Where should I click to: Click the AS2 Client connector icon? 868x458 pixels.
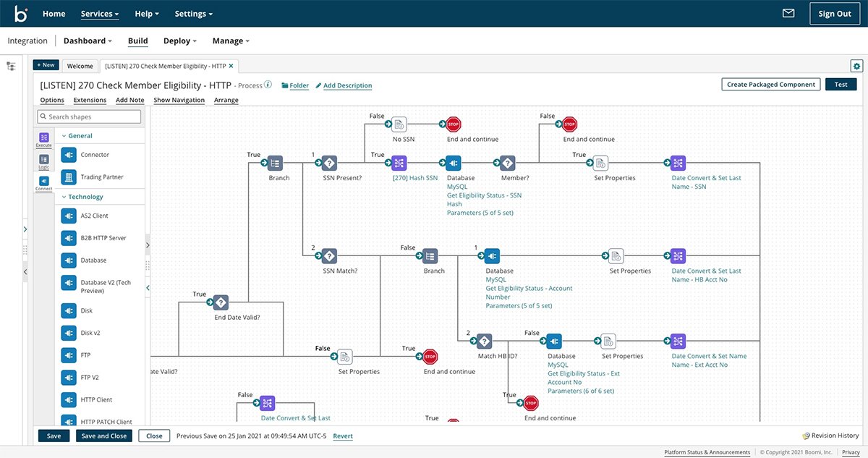[x=69, y=216]
